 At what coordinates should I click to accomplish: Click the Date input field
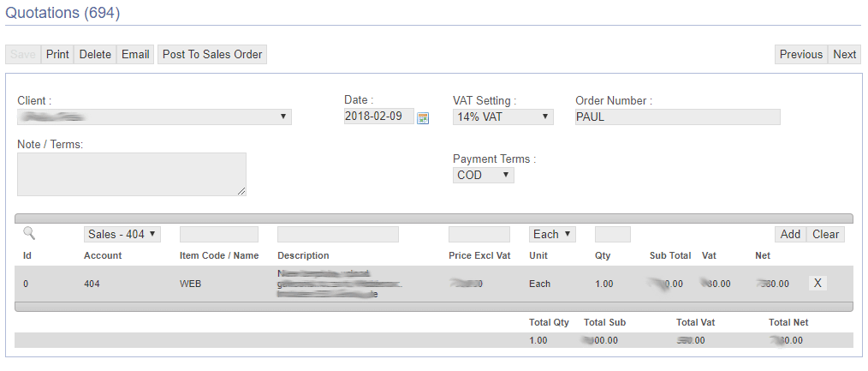(378, 117)
